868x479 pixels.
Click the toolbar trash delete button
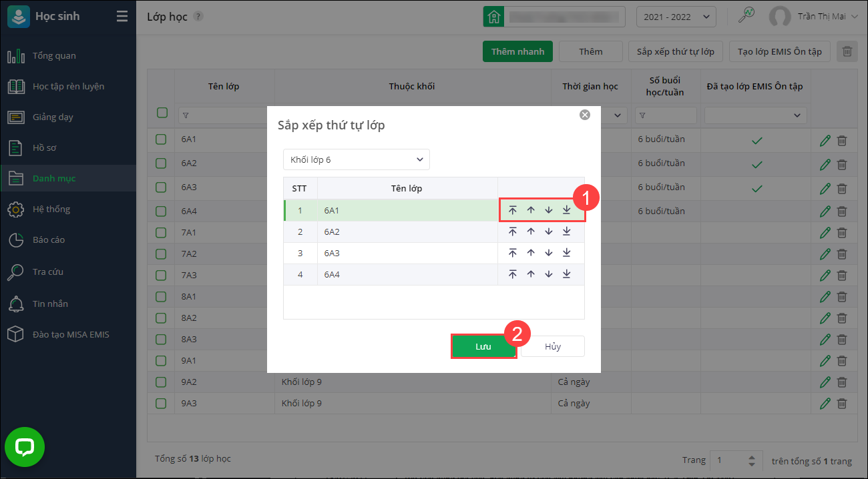click(x=847, y=51)
